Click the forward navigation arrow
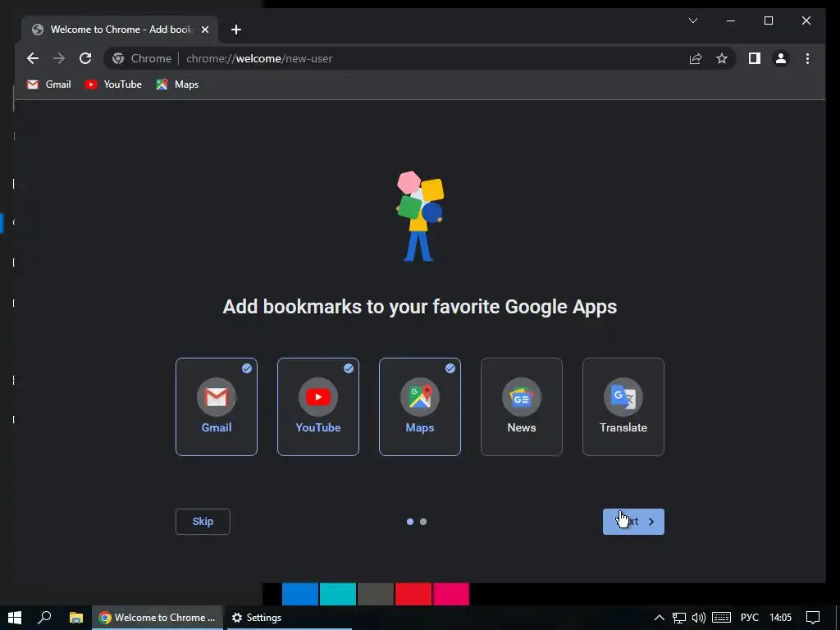The width and height of the screenshot is (840, 630). click(59, 58)
